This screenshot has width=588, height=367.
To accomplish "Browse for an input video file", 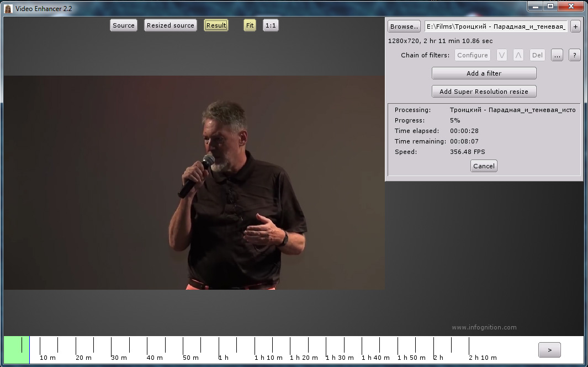I will tap(404, 26).
